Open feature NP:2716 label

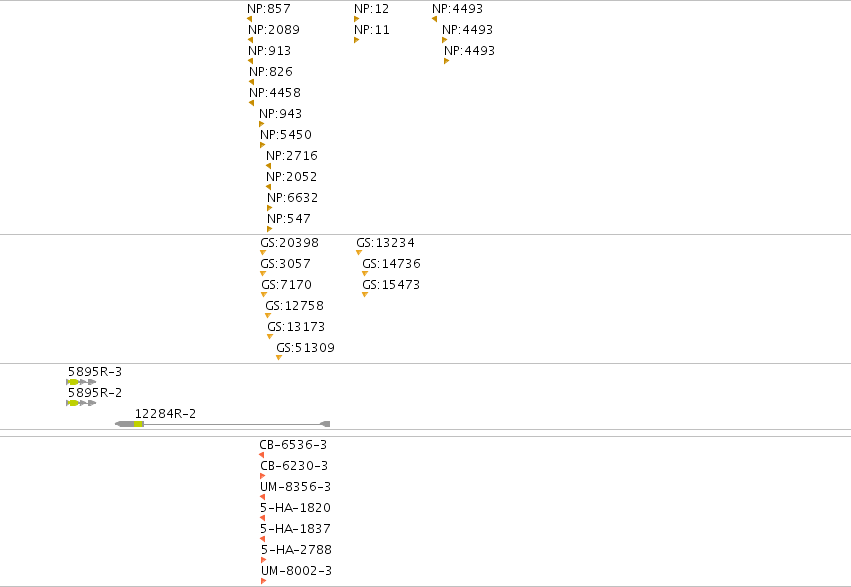[x=292, y=156]
